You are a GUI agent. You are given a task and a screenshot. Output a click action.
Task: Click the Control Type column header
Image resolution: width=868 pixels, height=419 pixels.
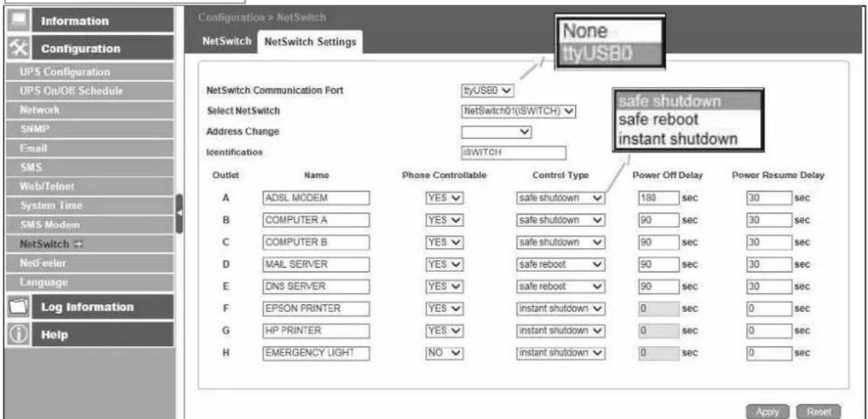click(x=560, y=174)
